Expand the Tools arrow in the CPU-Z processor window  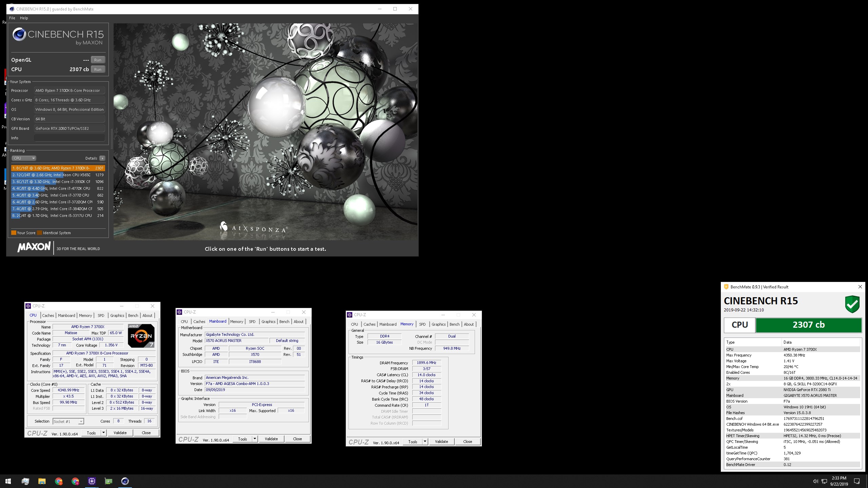pyautogui.click(x=103, y=433)
